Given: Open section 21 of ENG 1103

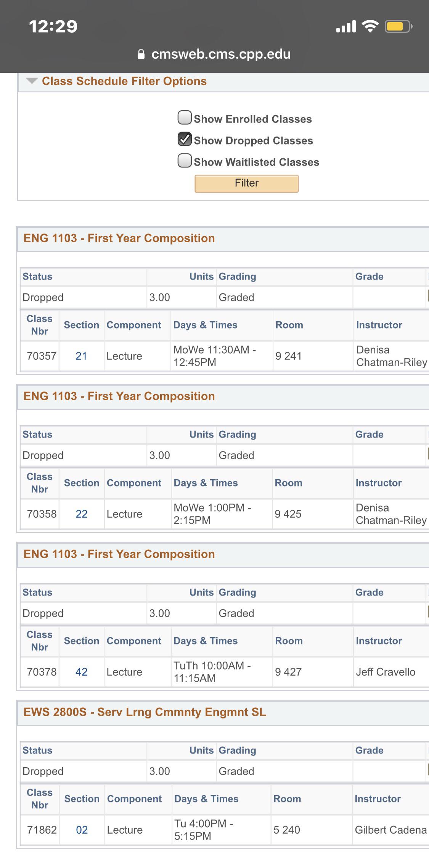Looking at the screenshot, I should tap(81, 356).
